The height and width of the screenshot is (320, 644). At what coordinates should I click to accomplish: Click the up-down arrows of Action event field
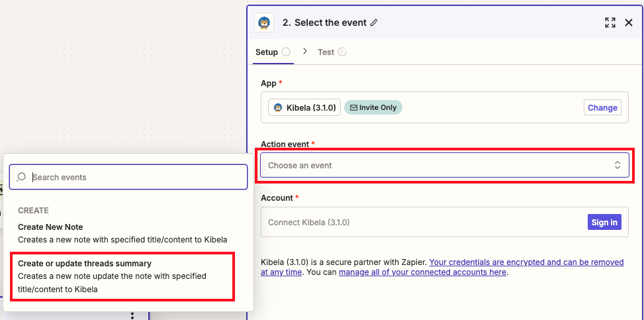(x=618, y=166)
